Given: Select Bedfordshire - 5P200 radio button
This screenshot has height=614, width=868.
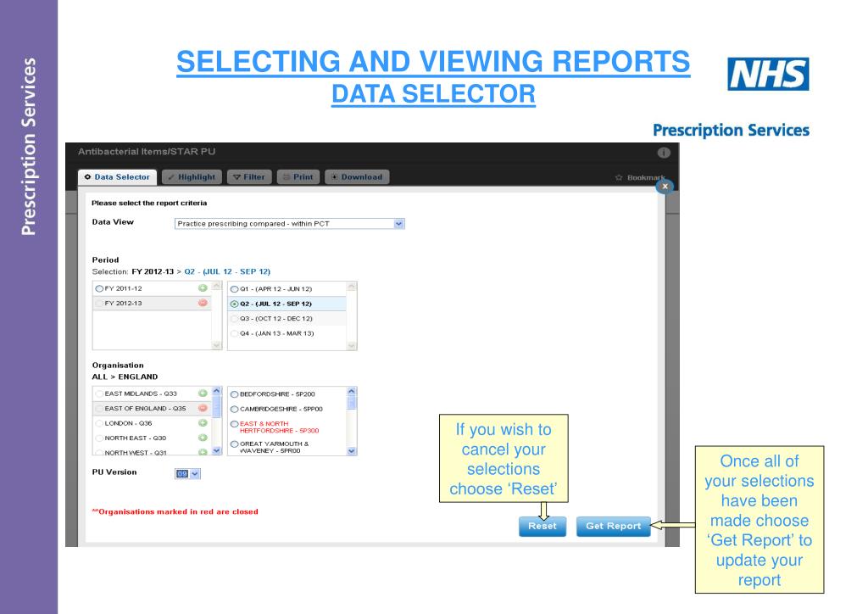Looking at the screenshot, I should click(234, 394).
